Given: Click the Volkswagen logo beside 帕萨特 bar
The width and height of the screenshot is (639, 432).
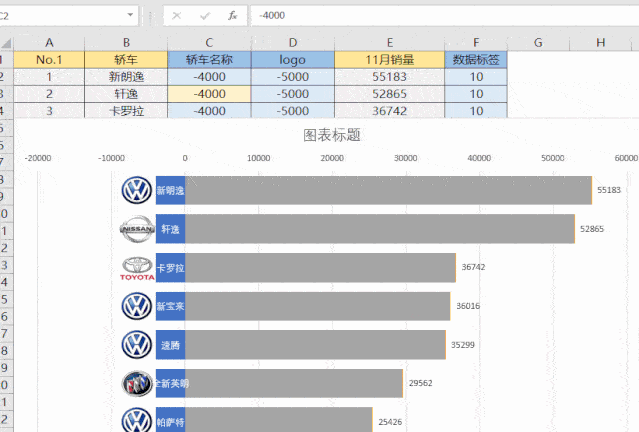Looking at the screenshot, I should 137,420.
